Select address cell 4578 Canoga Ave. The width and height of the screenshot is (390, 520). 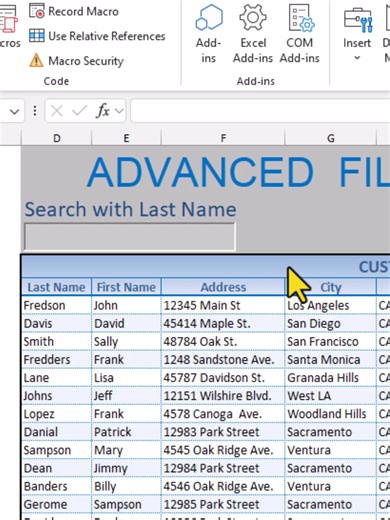(x=223, y=414)
